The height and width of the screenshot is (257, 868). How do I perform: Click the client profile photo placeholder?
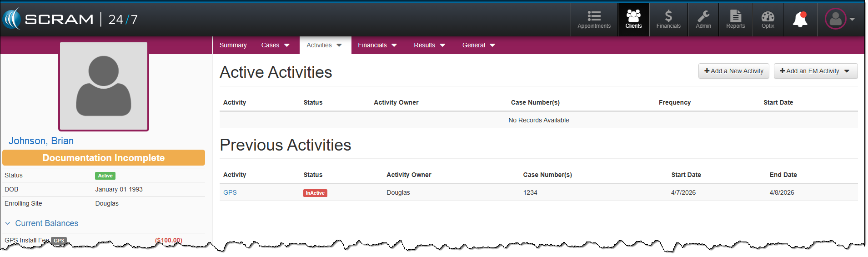tap(104, 86)
